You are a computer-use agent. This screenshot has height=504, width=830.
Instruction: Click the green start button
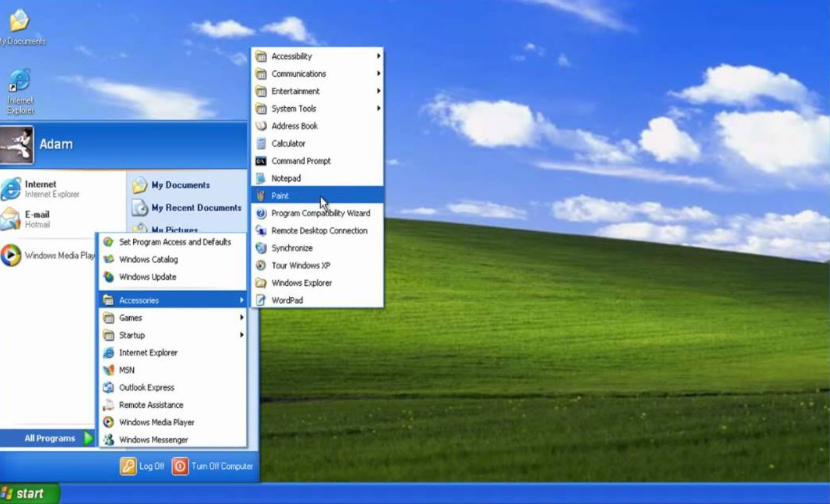30,494
